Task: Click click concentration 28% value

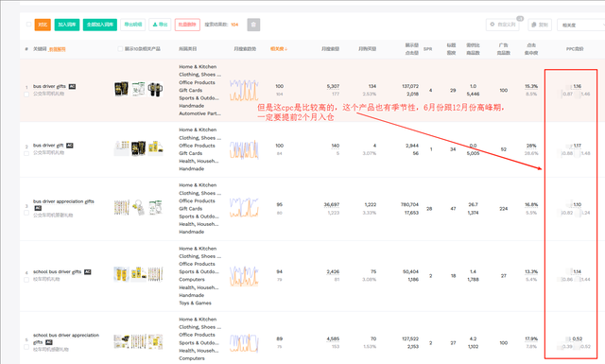Action: [531, 146]
